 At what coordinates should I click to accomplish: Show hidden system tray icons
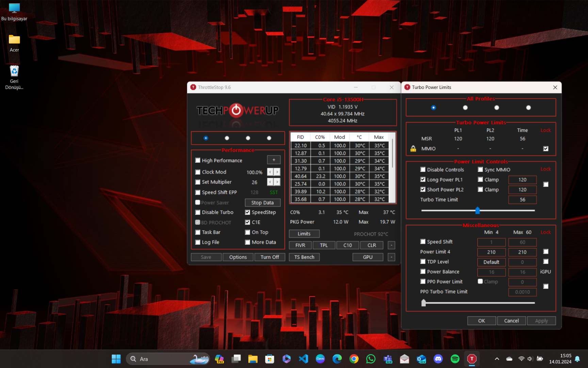497,359
